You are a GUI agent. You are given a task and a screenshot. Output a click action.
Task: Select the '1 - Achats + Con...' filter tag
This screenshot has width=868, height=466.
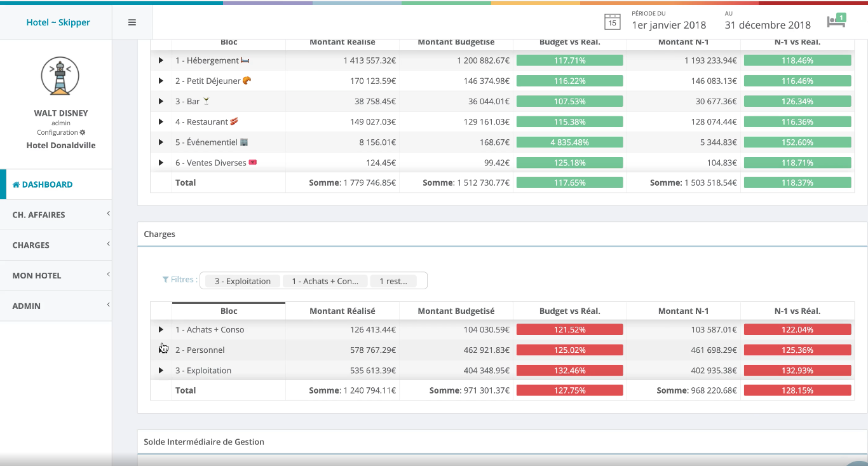click(x=325, y=281)
